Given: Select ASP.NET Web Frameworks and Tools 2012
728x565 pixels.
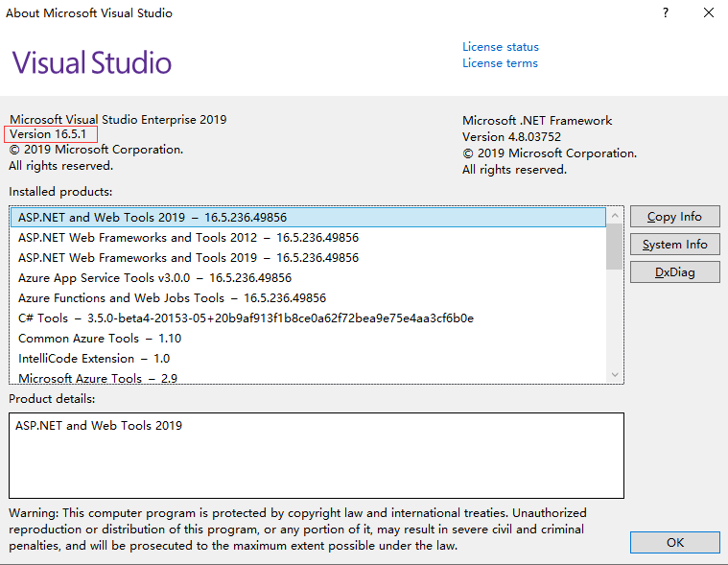Looking at the screenshot, I should pyautogui.click(x=308, y=238).
